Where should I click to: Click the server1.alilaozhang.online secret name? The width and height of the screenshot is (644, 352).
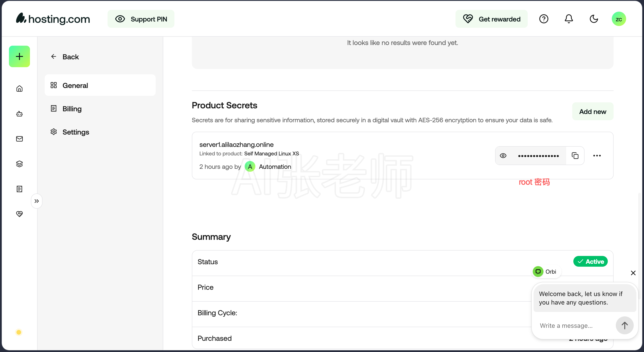tap(237, 145)
